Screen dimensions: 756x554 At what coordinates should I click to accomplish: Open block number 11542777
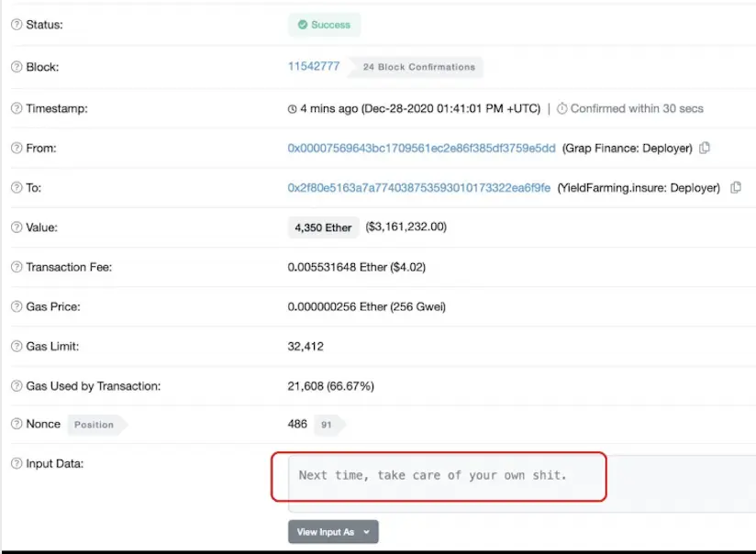[x=314, y=67]
